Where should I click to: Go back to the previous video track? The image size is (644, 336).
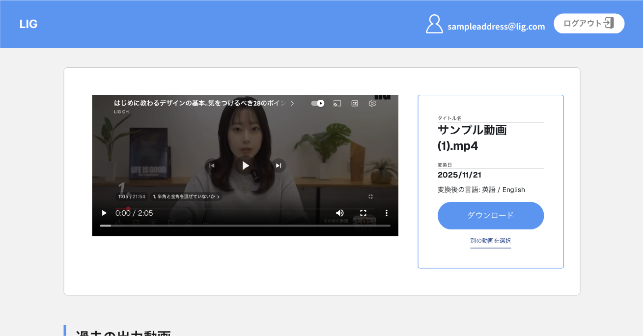point(212,166)
